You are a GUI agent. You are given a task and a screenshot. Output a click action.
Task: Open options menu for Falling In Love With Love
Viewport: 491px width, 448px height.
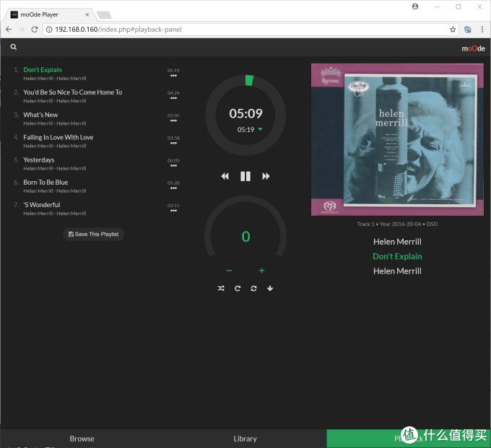[173, 144]
